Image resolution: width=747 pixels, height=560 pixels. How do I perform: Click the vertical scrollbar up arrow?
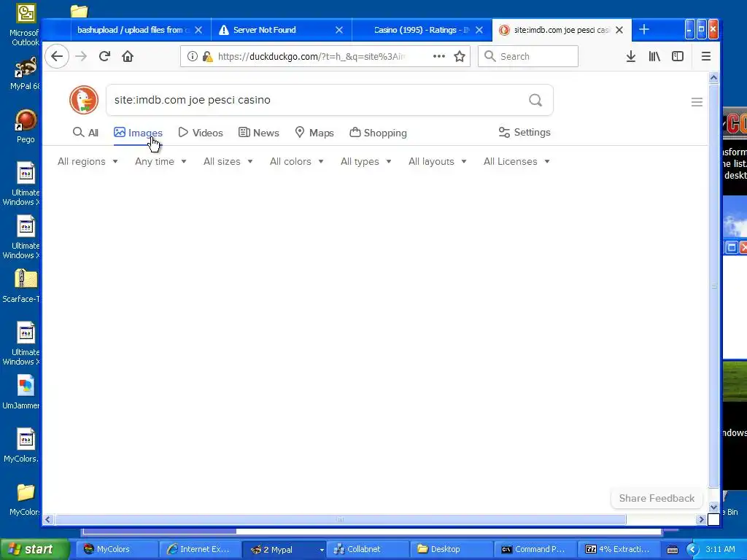pyautogui.click(x=713, y=77)
